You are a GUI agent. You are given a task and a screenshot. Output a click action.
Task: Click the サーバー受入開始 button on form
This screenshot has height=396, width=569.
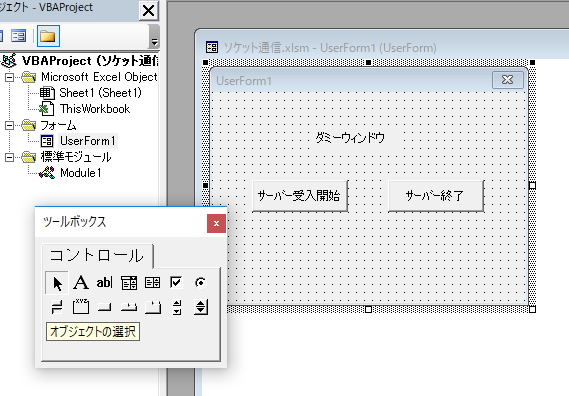pos(300,196)
